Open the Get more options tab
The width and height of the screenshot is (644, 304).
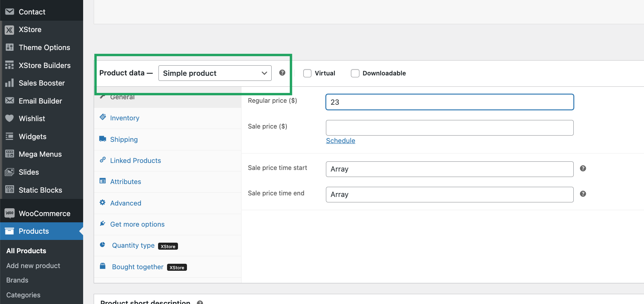pyautogui.click(x=168, y=224)
